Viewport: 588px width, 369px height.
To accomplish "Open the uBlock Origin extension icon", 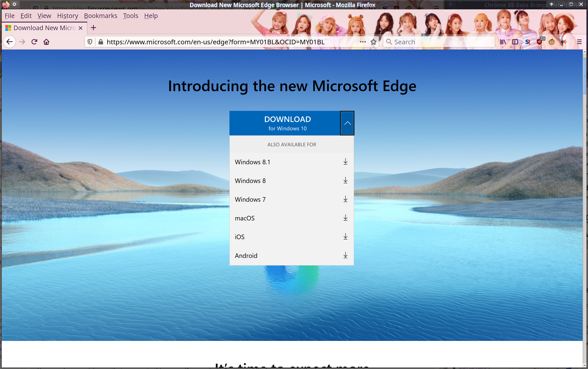I will pyautogui.click(x=539, y=42).
